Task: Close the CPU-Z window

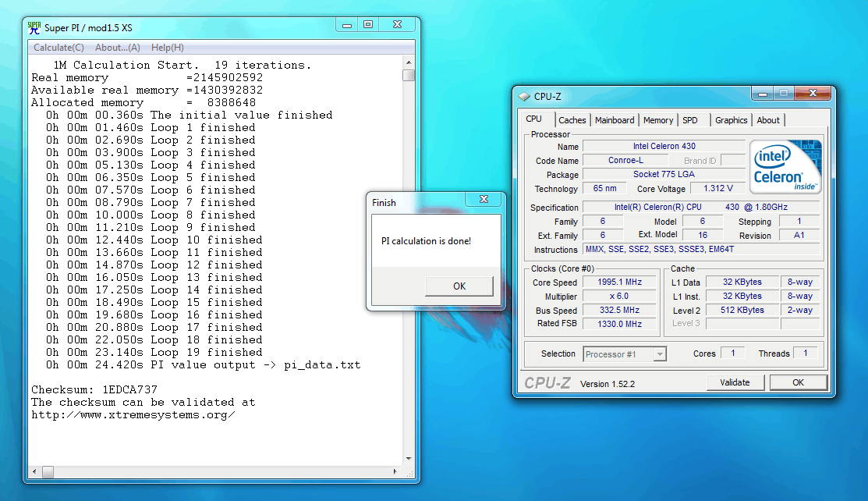Action: click(813, 94)
